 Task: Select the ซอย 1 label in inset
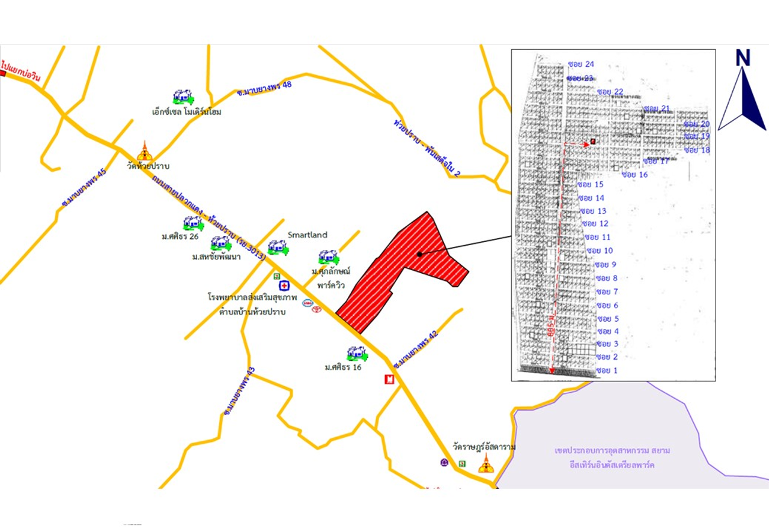[607, 370]
